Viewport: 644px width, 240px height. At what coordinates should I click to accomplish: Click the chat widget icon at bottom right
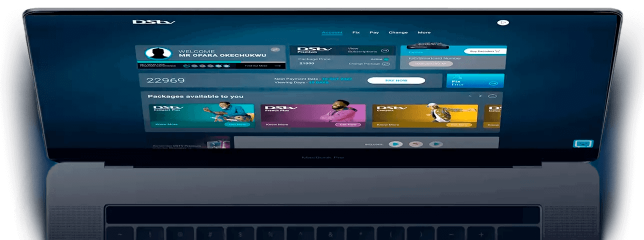(x=583, y=144)
